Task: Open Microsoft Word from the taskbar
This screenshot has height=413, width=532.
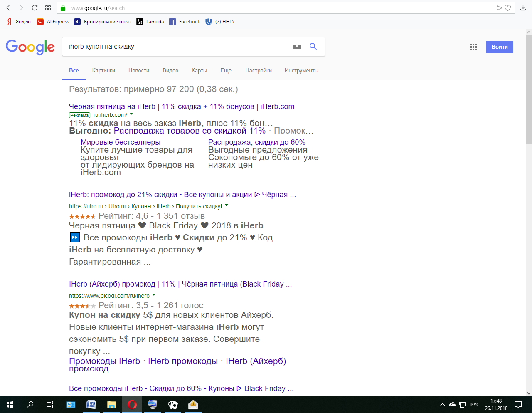Action: [91, 404]
